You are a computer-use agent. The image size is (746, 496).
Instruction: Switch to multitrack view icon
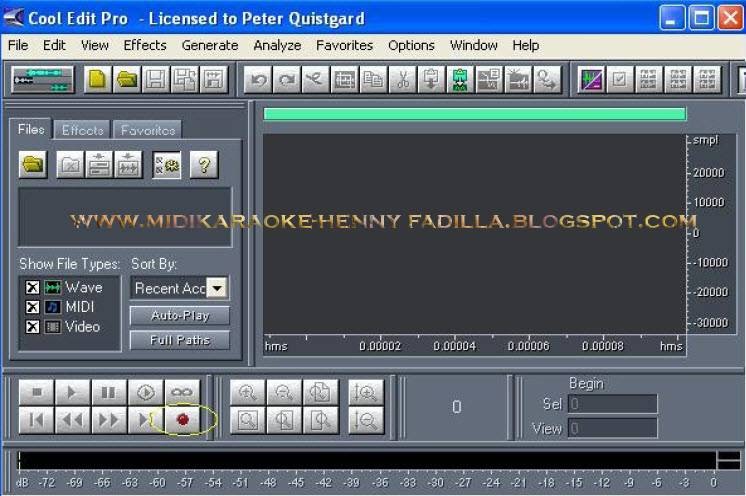43,79
